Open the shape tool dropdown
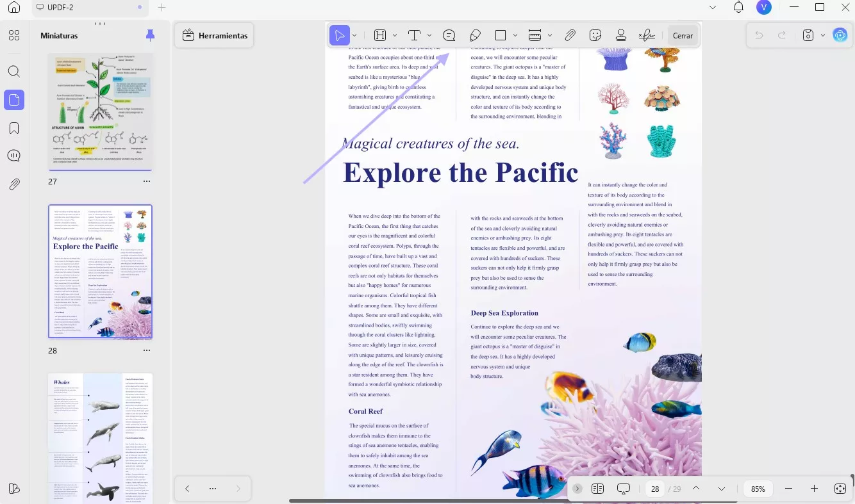Image resolution: width=855 pixels, height=504 pixels. click(x=516, y=35)
